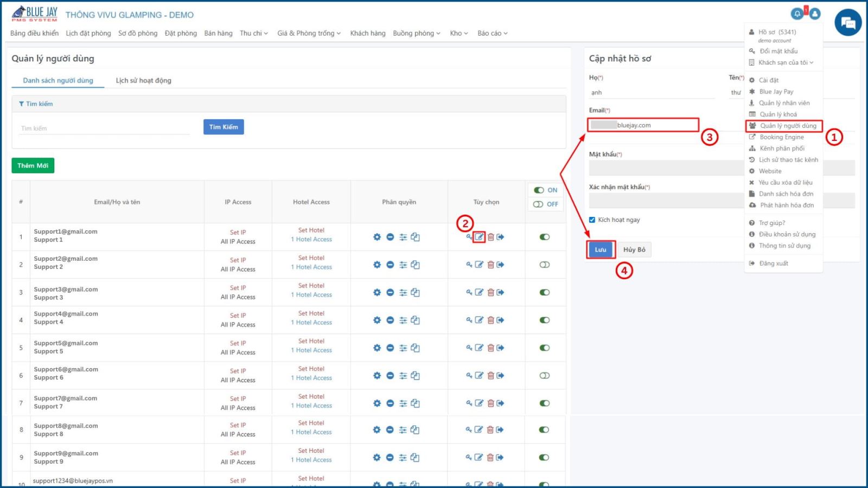Click the Email field in profile form
The height and width of the screenshot is (488, 868).
[x=643, y=125]
